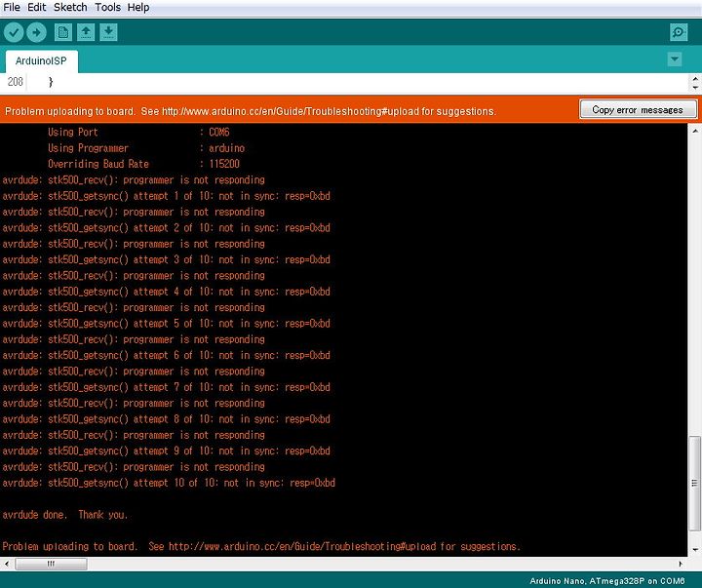Click the 'attempt 4 of 10' console line
702x588 pixels.
(x=166, y=292)
